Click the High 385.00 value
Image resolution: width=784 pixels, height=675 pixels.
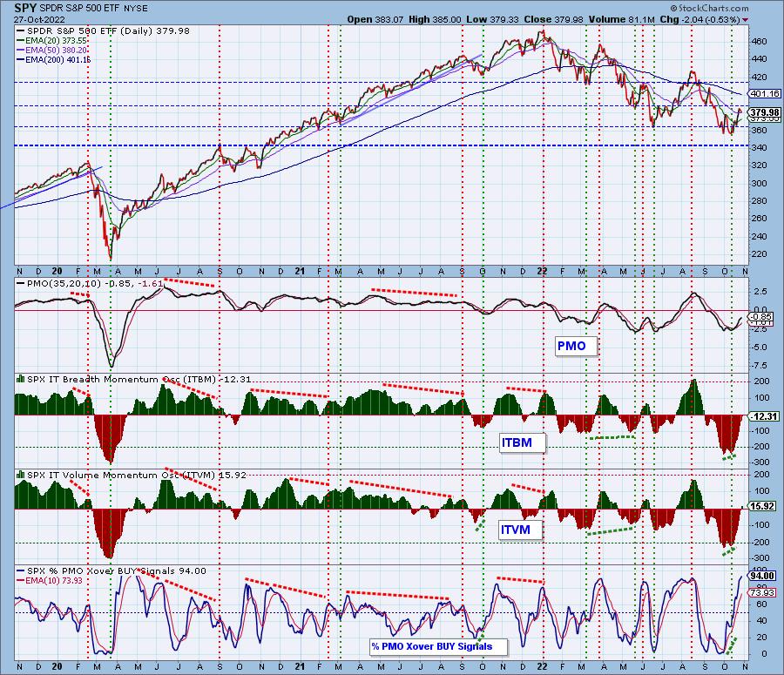(435, 19)
